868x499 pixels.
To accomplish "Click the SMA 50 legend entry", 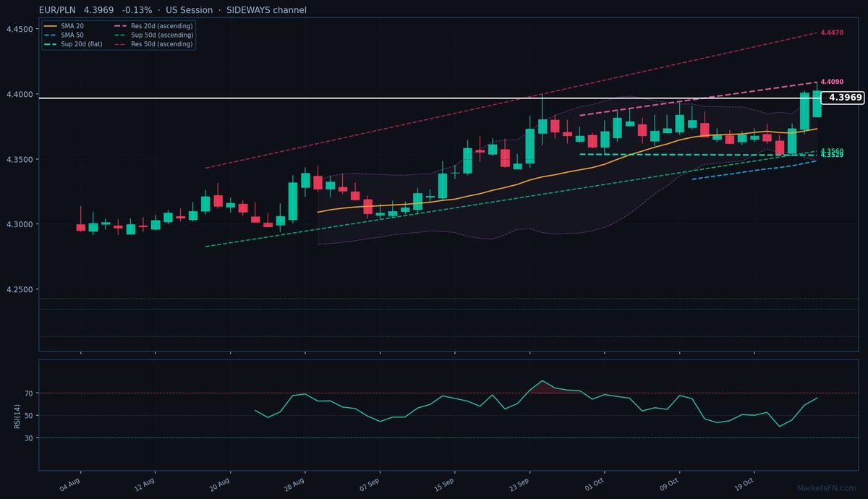I will coord(64,35).
